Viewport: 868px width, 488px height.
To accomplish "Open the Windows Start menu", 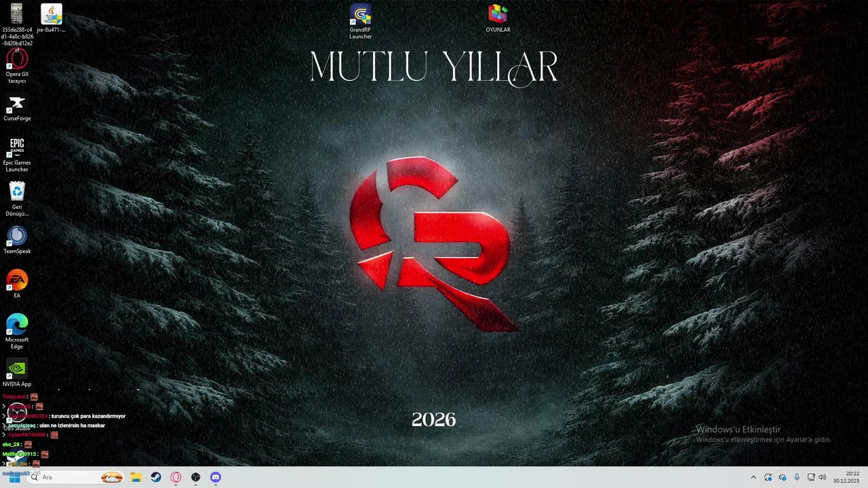I will [x=14, y=477].
